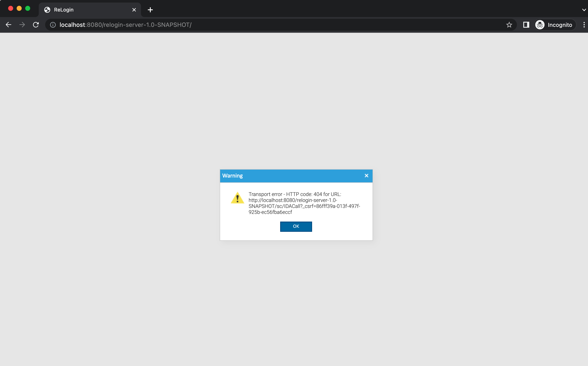Close the ReLogin tab
Viewport: 588px width, 366px height.
coord(134,10)
